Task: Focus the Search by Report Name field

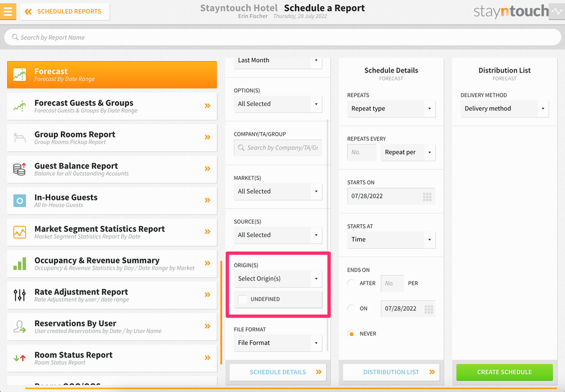Action: tap(282, 37)
